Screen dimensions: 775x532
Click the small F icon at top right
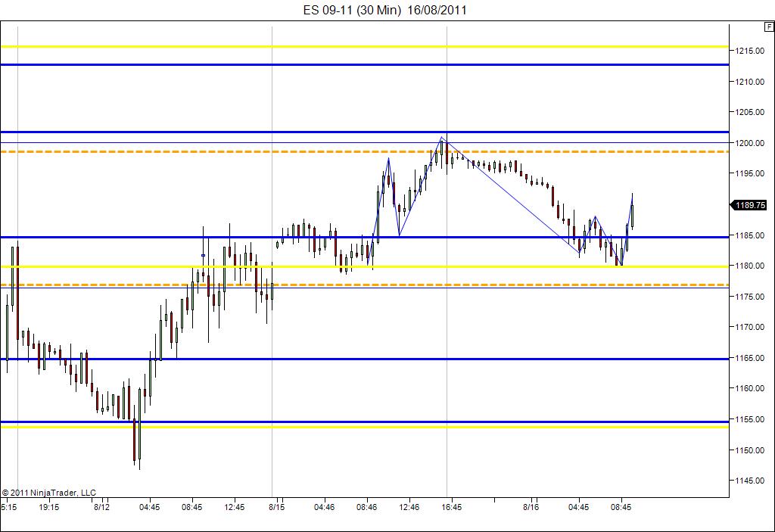pyautogui.click(x=769, y=27)
